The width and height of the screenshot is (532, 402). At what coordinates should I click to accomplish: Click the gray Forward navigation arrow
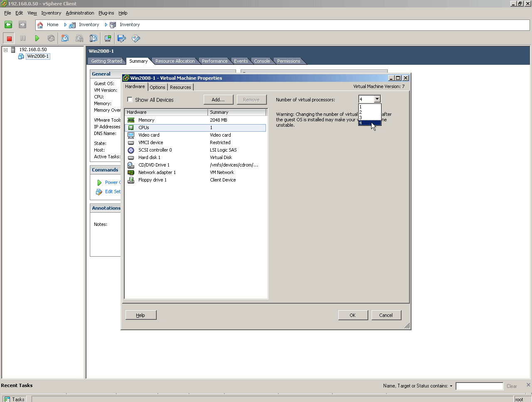[x=22, y=25]
